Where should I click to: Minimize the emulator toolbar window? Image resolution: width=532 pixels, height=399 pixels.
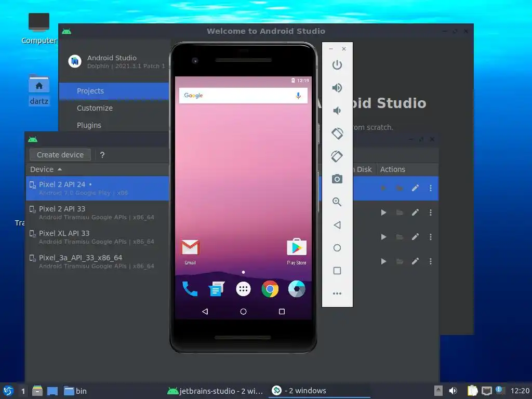point(331,49)
